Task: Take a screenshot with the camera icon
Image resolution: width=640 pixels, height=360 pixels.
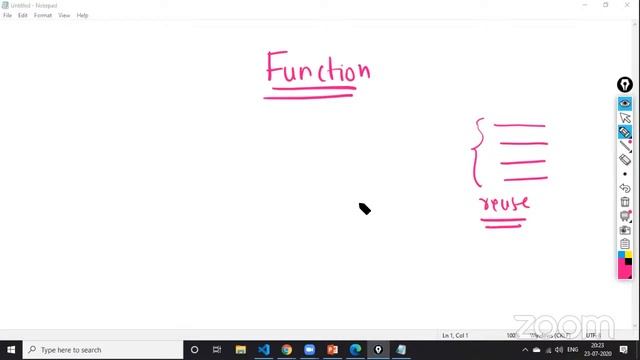Action: coord(624,230)
